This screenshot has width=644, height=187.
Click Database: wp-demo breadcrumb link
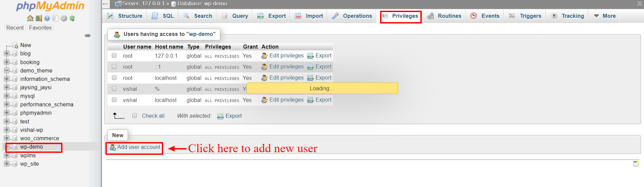pos(202,4)
